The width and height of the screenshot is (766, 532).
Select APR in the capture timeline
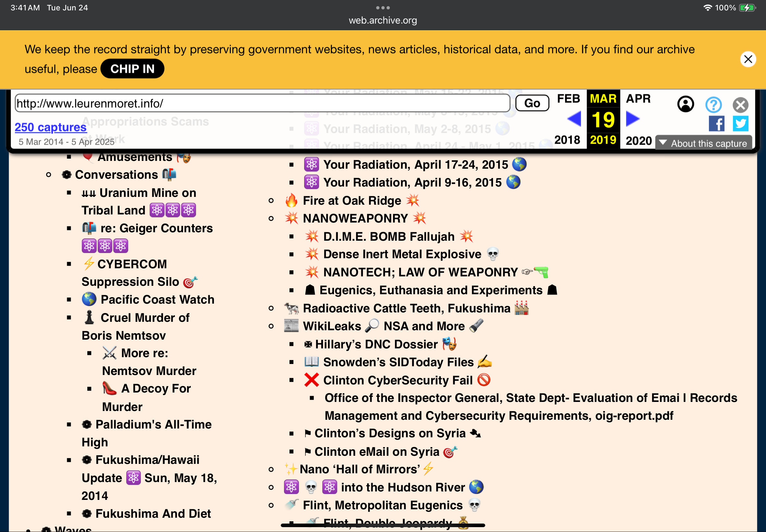coord(638,99)
